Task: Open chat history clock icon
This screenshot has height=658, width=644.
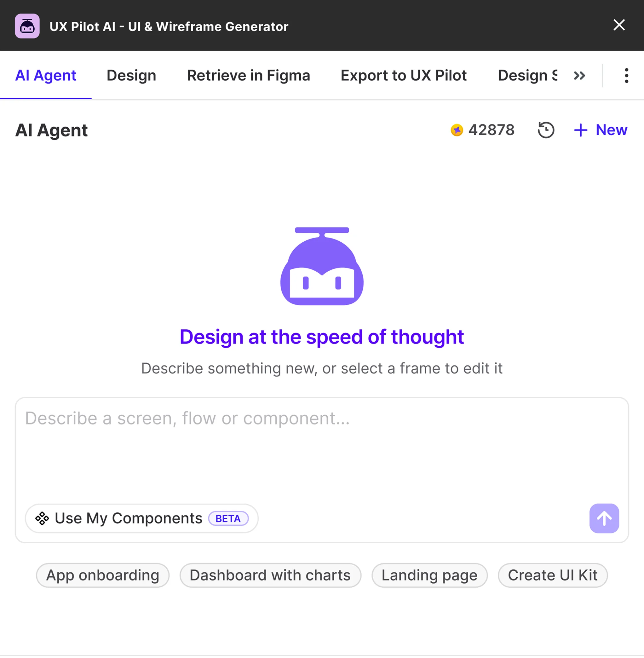Action: click(546, 130)
